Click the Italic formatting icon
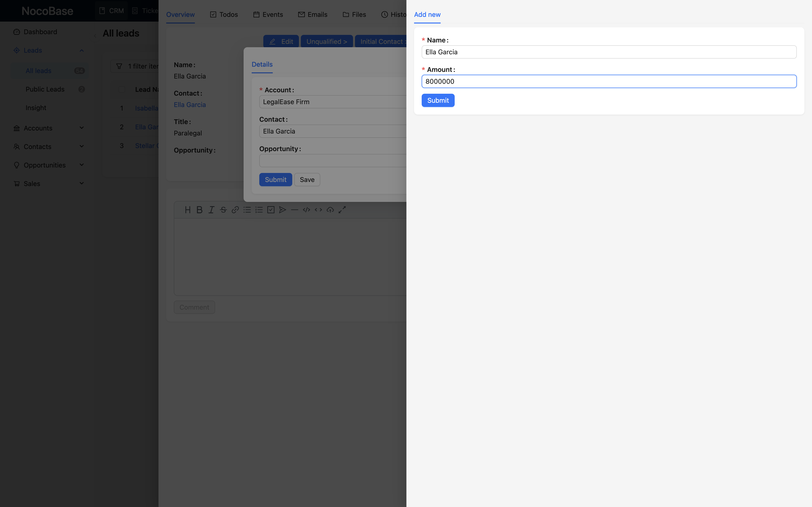This screenshot has width=812, height=507. pyautogui.click(x=211, y=210)
